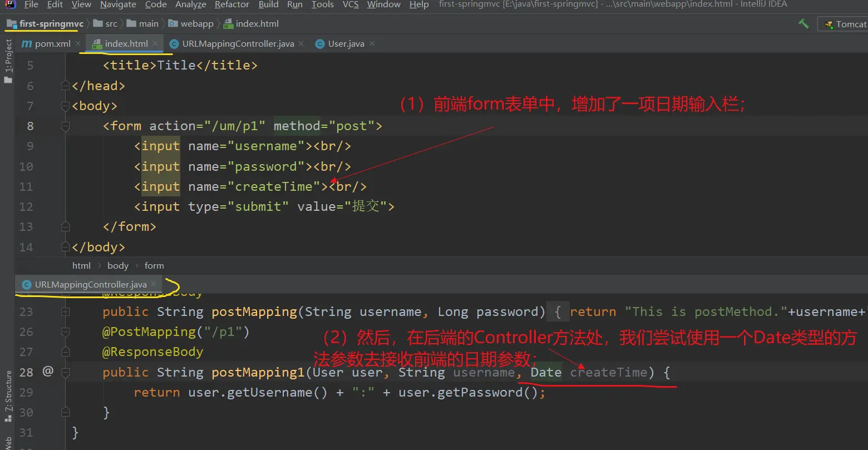Click the green hammer Build Project icon
868x450 pixels.
[803, 24]
